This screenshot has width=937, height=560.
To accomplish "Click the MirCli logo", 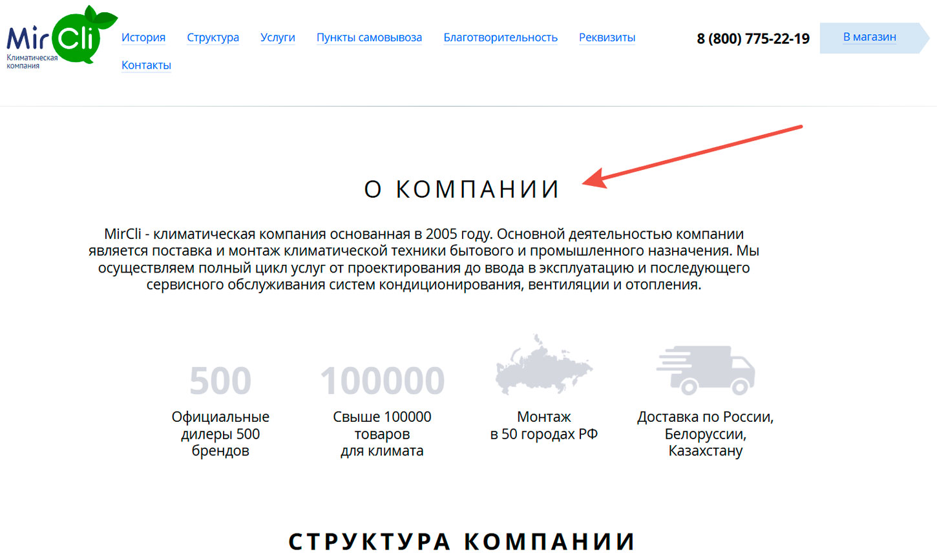I will [x=61, y=37].
